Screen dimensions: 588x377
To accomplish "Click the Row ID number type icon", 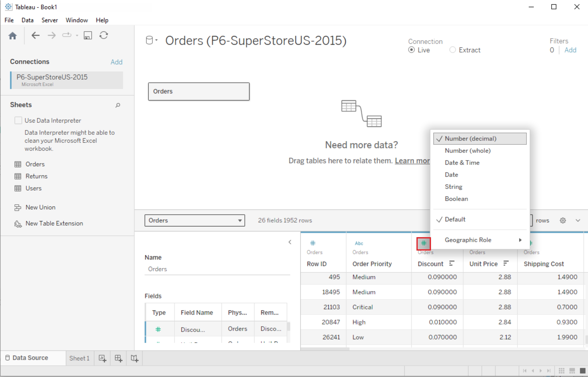I will pos(313,243).
